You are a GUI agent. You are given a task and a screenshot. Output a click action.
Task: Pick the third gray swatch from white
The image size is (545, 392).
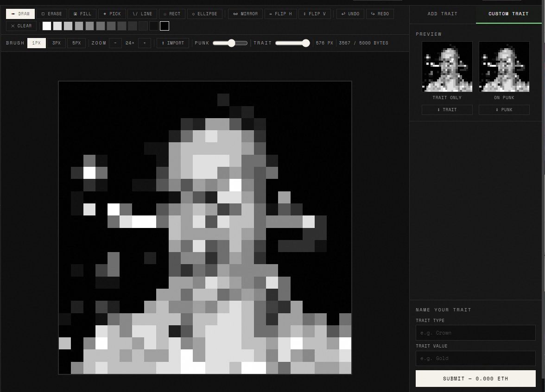click(68, 26)
